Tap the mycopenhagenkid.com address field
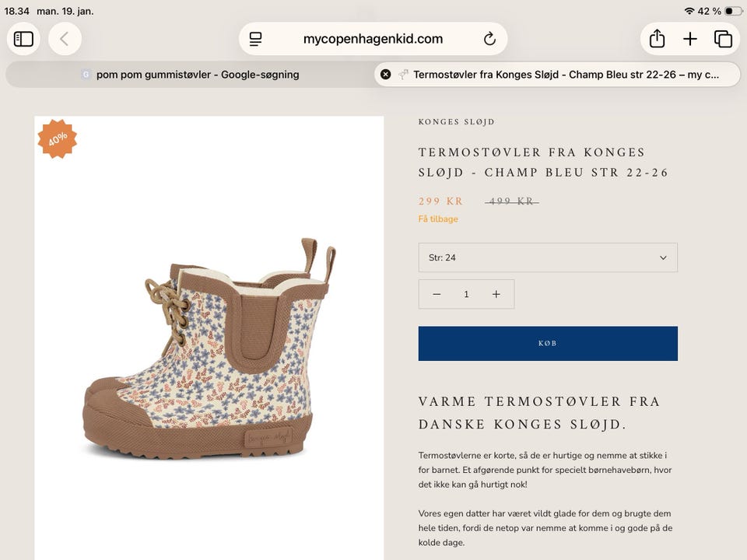 point(373,39)
